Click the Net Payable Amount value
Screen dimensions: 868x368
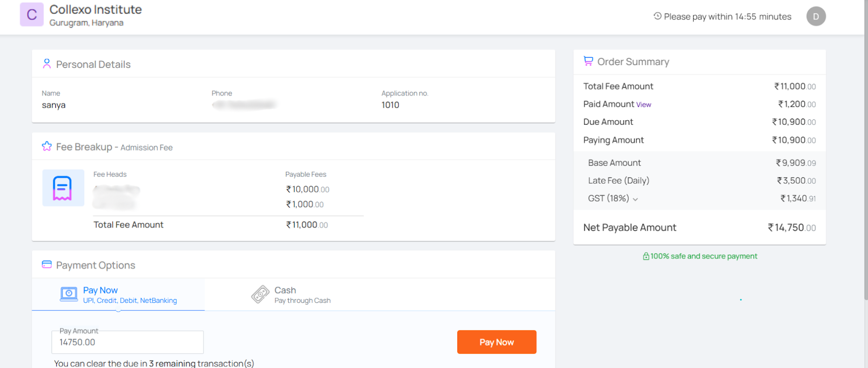coord(792,228)
